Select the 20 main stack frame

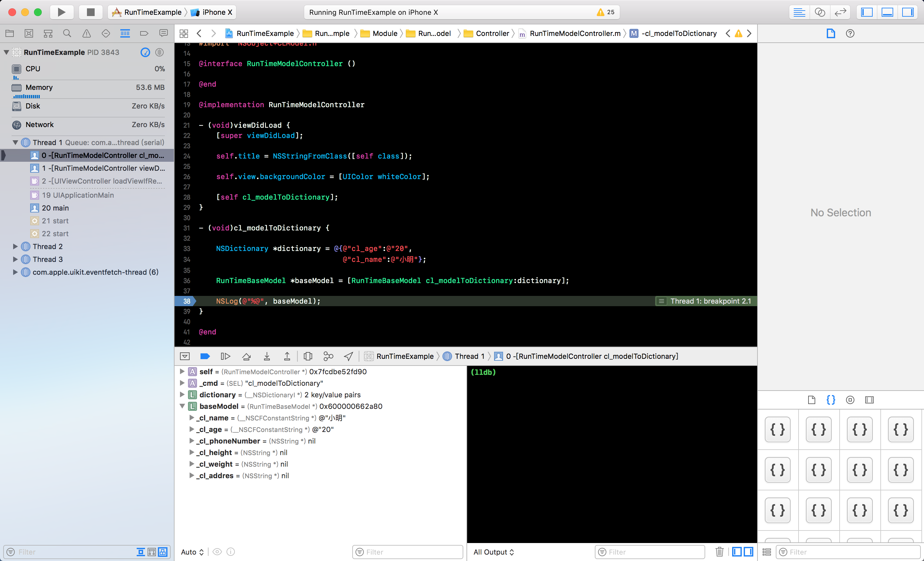pos(55,208)
